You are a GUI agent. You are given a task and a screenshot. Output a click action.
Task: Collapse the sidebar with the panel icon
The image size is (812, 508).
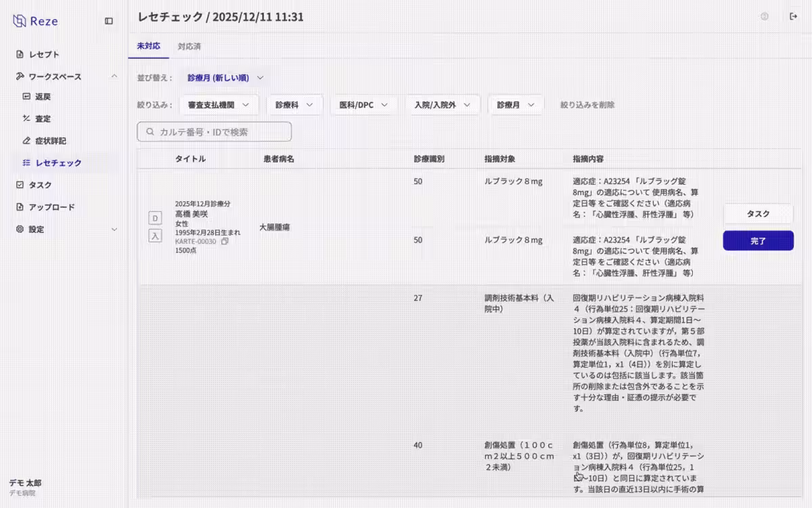[108, 21]
